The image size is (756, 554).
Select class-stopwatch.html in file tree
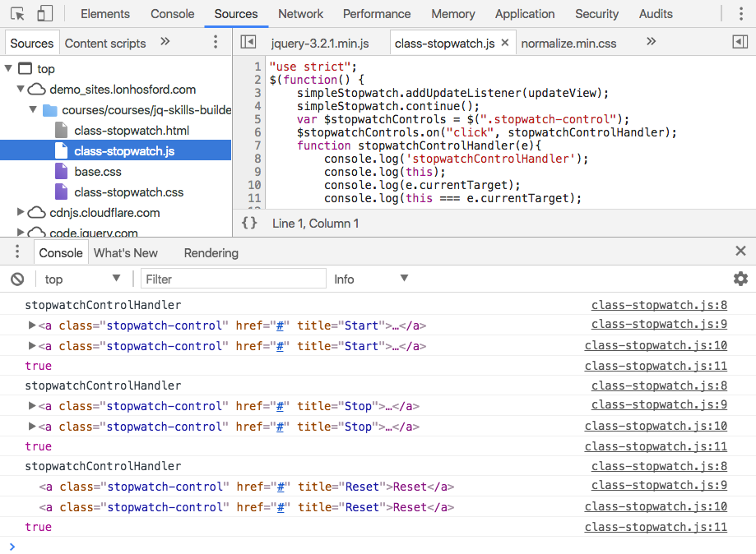[131, 130]
